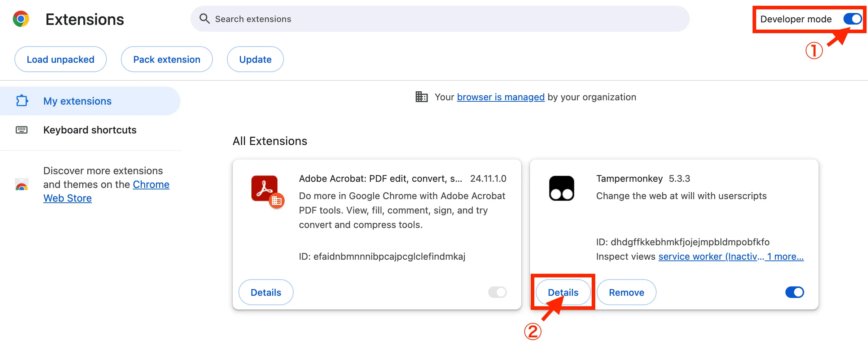868x360 pixels.
Task: Click the Chrome Web Store icon in sidebar
Action: pyautogui.click(x=22, y=184)
